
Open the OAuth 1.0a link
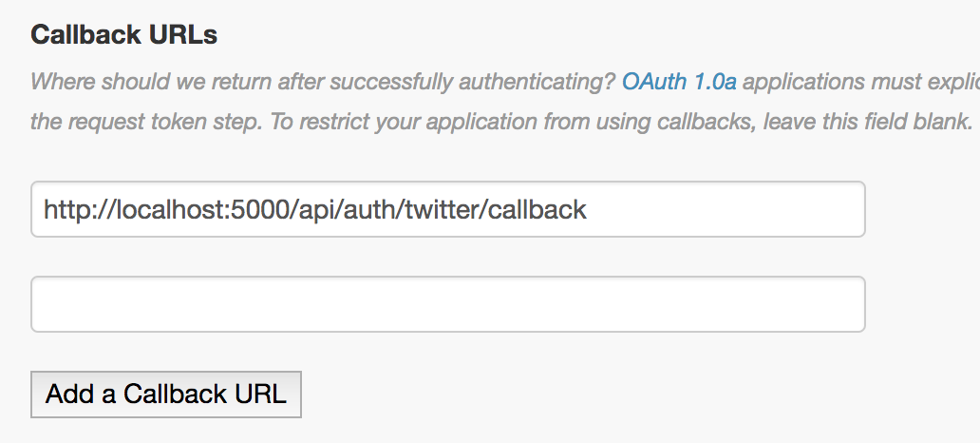coord(679,82)
